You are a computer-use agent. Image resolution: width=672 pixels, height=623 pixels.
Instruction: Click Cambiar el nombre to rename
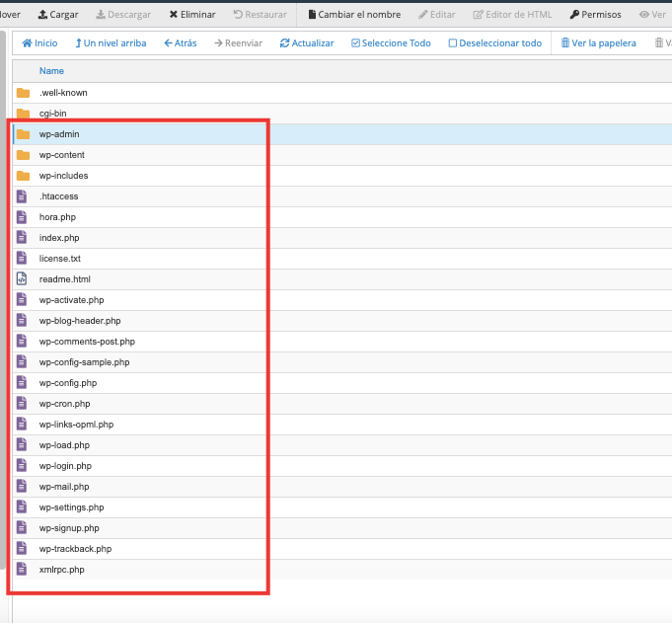click(354, 15)
